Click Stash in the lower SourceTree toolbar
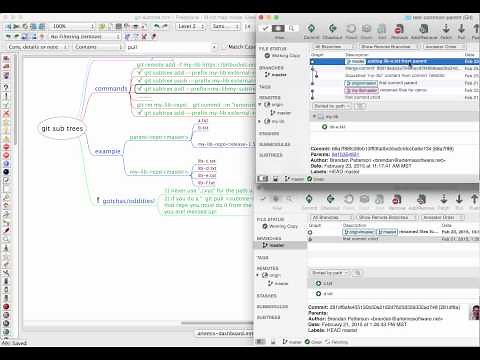The height and width of the screenshot is (360, 480). (x=364, y=202)
